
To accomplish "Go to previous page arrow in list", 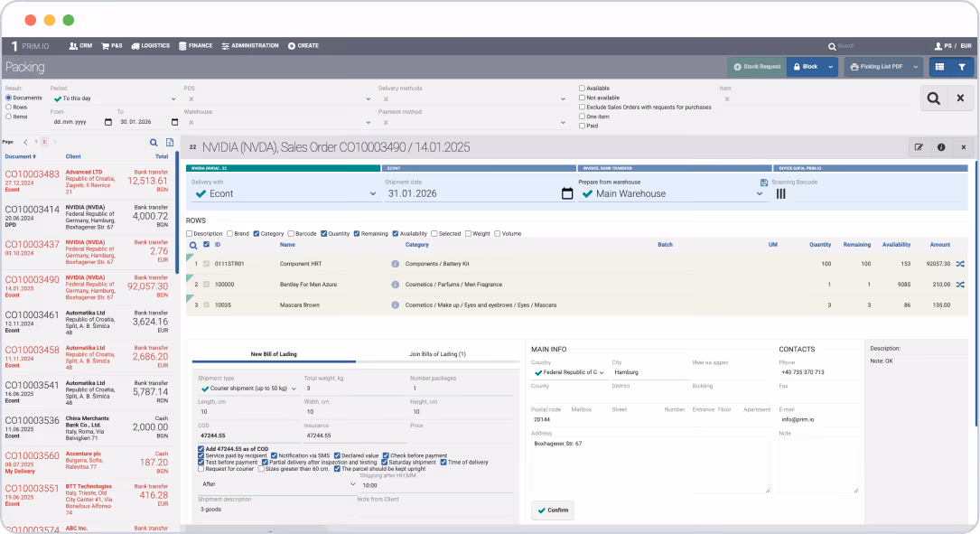I will pos(25,142).
